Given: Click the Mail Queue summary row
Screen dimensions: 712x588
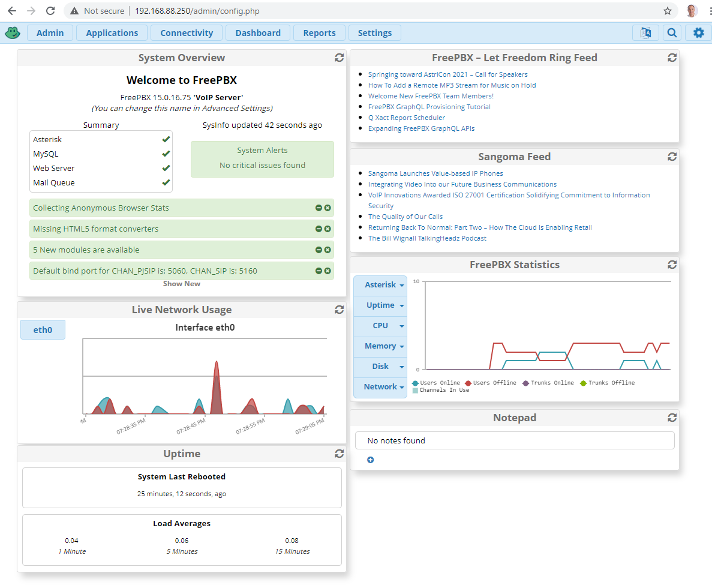Looking at the screenshot, I should [101, 182].
